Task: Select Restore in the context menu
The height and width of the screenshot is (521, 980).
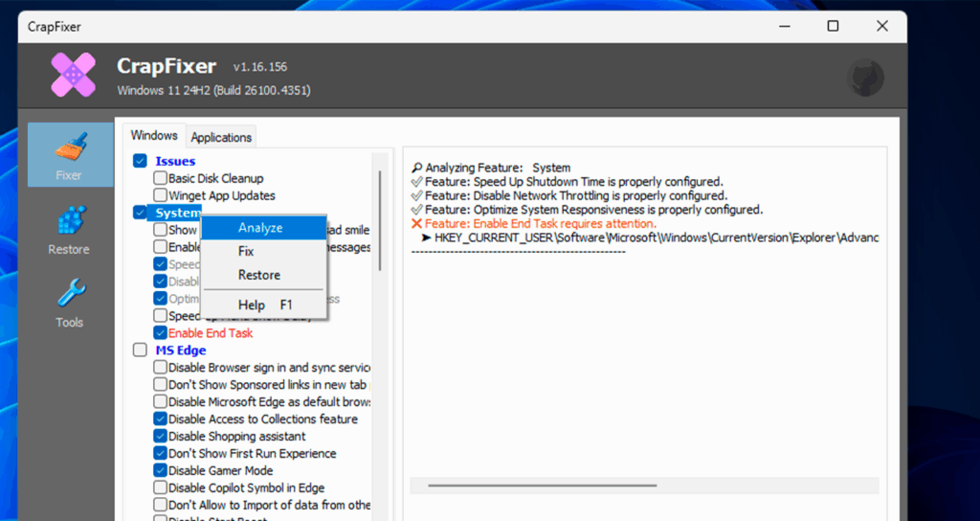Action: tap(258, 275)
